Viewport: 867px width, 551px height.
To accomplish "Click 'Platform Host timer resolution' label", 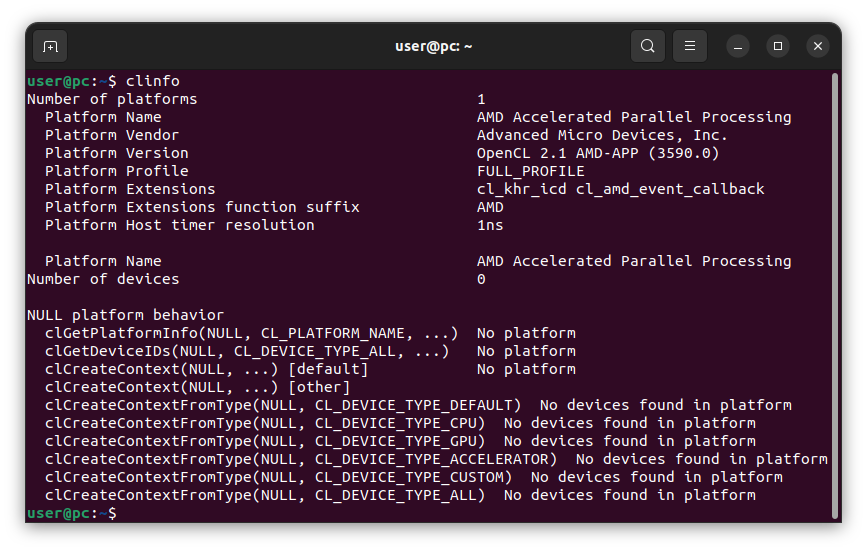I will tap(180, 225).
